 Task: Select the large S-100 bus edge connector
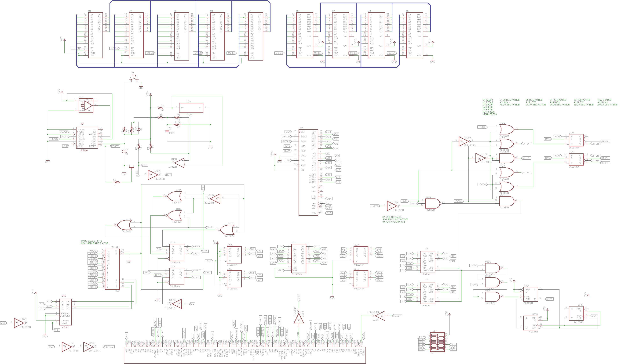point(245,355)
